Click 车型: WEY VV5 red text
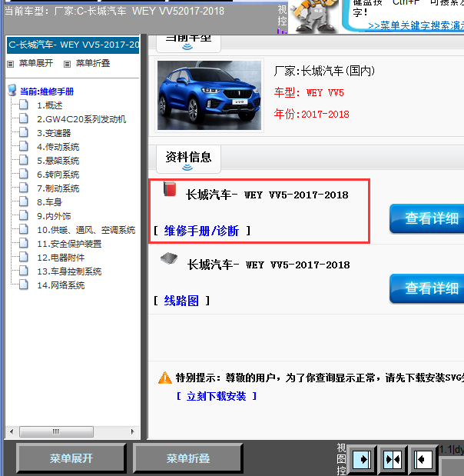Screen dimensions: 464x476 [x=309, y=92]
